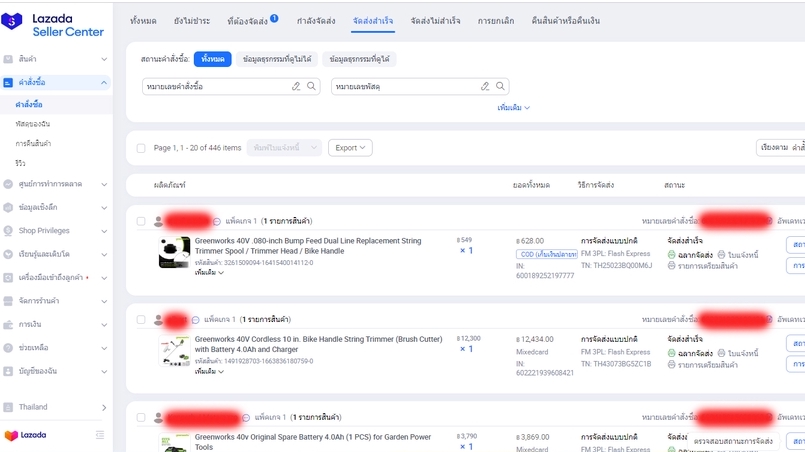The height and width of the screenshot is (452, 805).
Task: Expand the เพิ่มเติม search filters link
Action: [x=513, y=107]
